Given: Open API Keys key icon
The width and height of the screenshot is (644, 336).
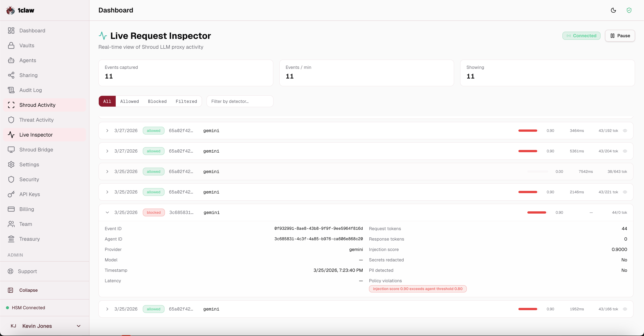Looking at the screenshot, I should click(x=11, y=194).
